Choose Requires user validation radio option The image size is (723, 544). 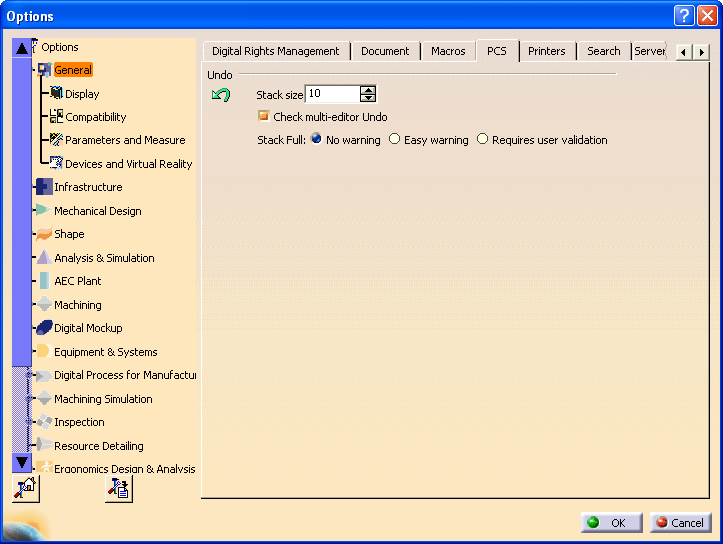point(483,140)
